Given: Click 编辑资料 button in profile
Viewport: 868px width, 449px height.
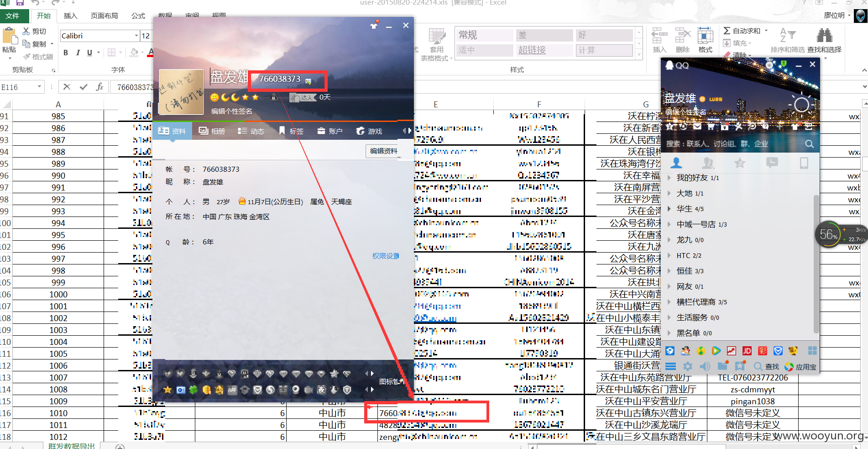Looking at the screenshot, I should pos(383,151).
